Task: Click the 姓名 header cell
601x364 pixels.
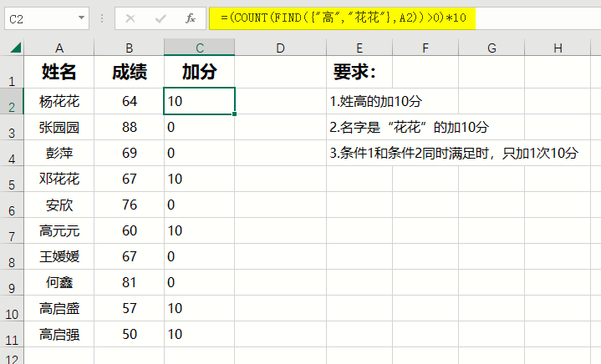Action: [59, 72]
